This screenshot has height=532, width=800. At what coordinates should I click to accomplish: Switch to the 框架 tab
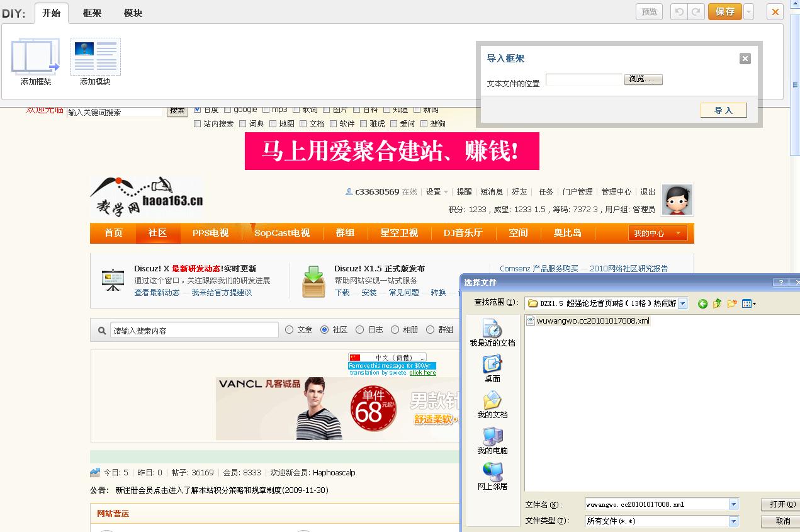pyautogui.click(x=92, y=13)
